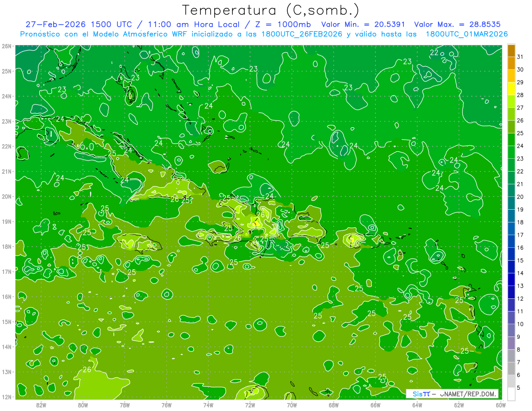The width and height of the screenshot is (532, 411).
Task: Click the 80W longitude axis label
Action: click(x=83, y=404)
